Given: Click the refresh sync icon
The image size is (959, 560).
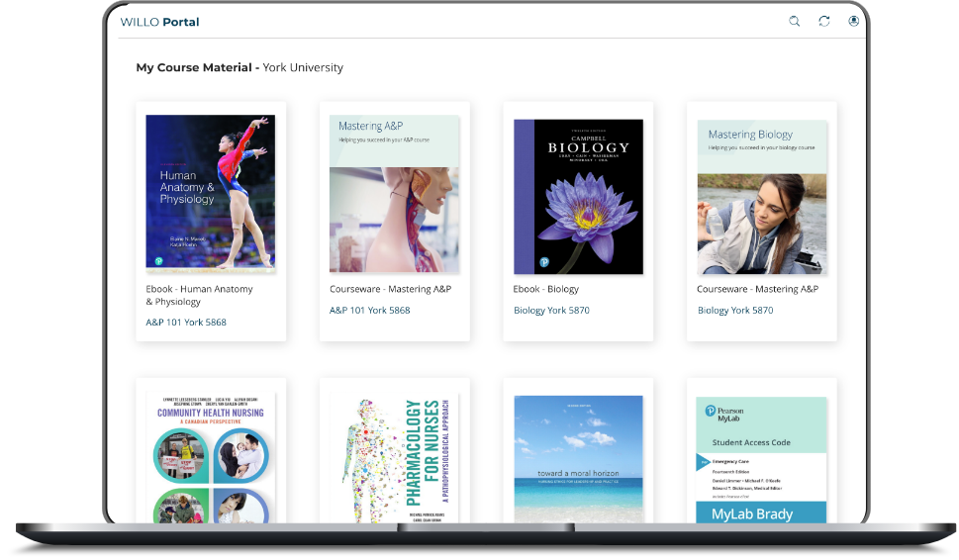Looking at the screenshot, I should tap(823, 22).
